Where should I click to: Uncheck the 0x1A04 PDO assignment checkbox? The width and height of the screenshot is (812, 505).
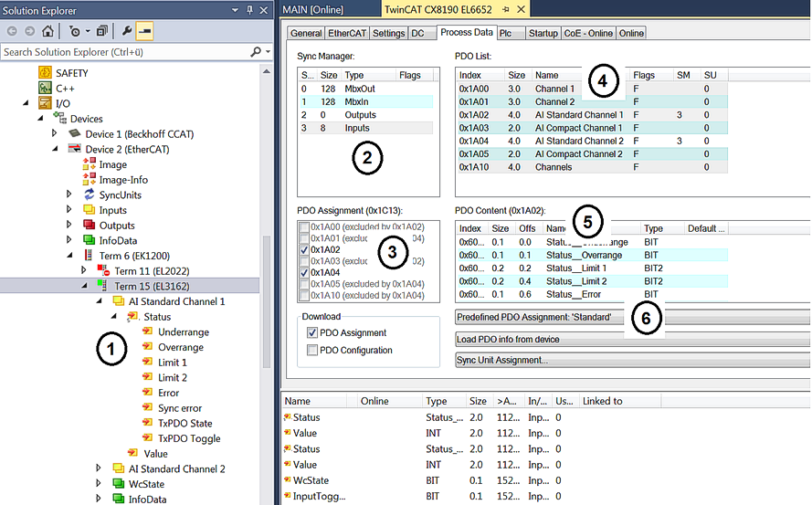click(x=304, y=272)
